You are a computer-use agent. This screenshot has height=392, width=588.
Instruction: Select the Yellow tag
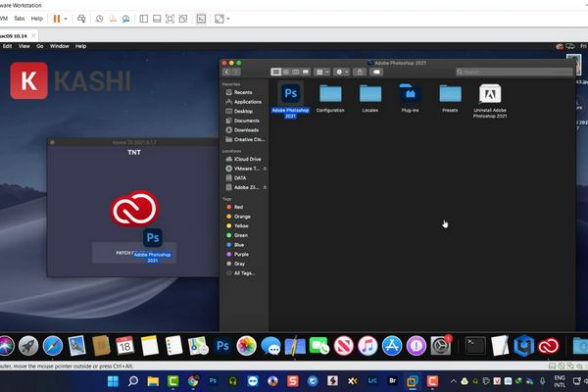tap(241, 225)
